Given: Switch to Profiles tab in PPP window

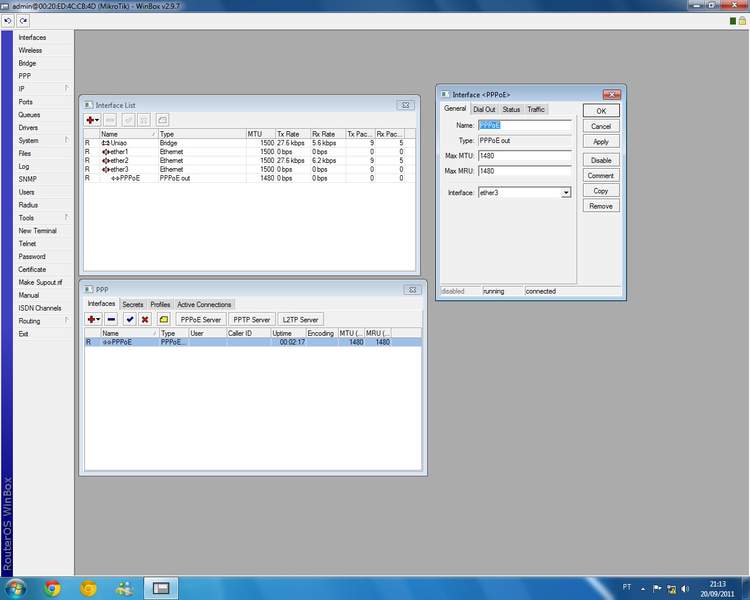Looking at the screenshot, I should [x=160, y=304].
